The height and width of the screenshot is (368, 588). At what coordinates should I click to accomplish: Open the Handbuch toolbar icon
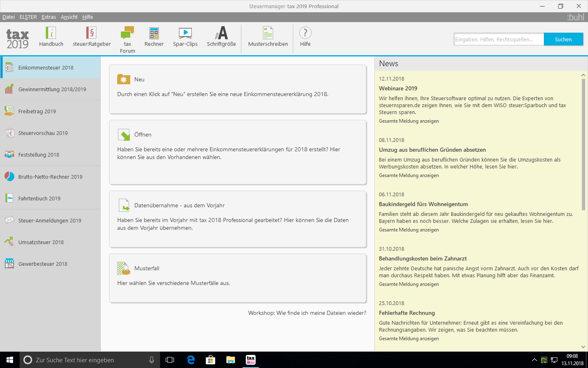(x=51, y=33)
